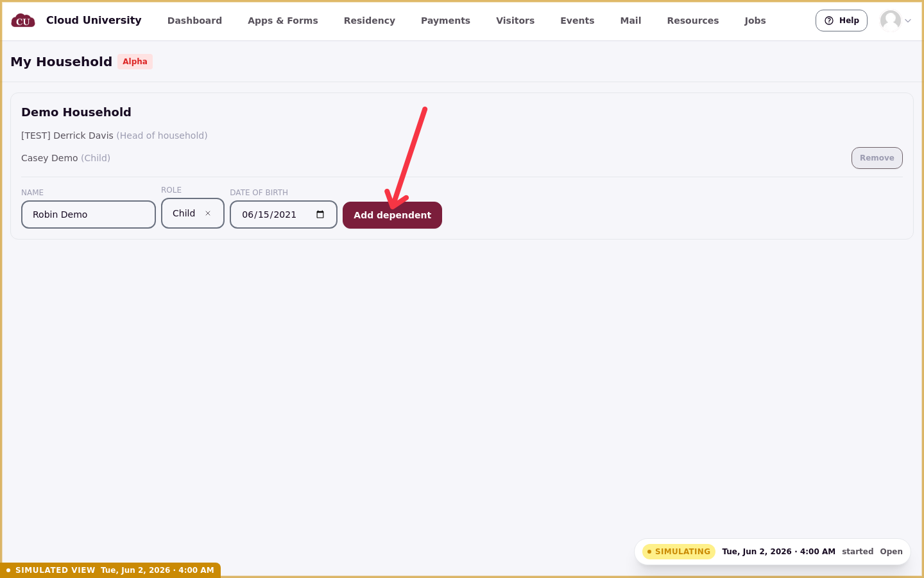Viewport: 924px width, 578px height.
Task: Click the simulation date in the status pill
Action: (779, 552)
